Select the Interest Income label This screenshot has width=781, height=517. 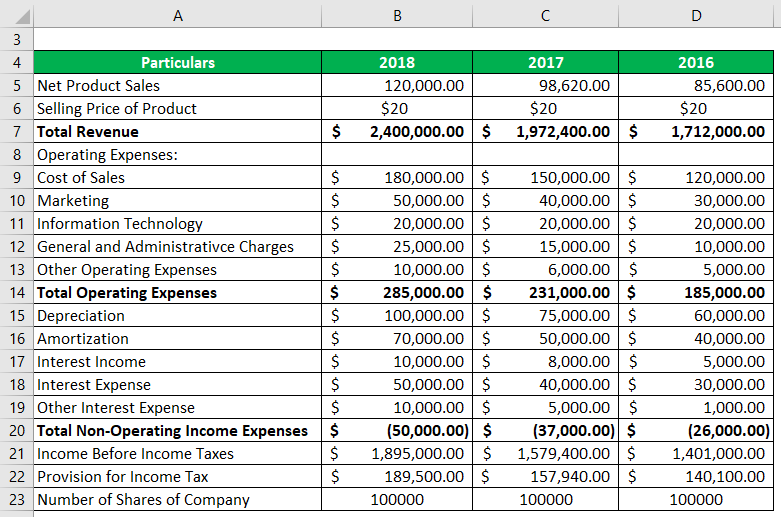click(x=177, y=362)
